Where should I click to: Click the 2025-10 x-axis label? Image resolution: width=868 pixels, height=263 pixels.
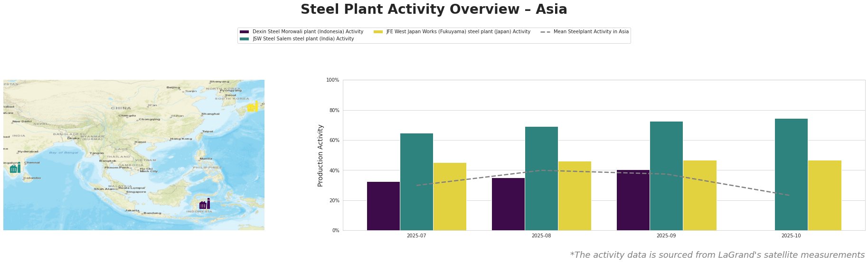[791, 235]
